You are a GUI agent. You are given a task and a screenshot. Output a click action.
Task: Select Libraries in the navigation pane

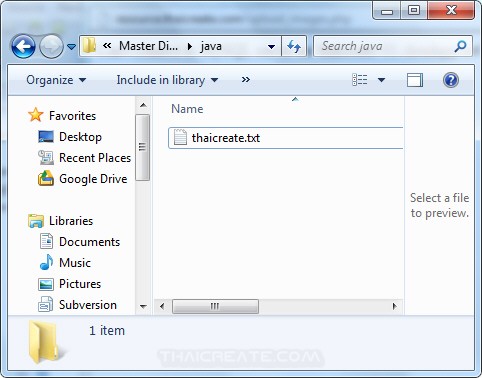point(71,221)
